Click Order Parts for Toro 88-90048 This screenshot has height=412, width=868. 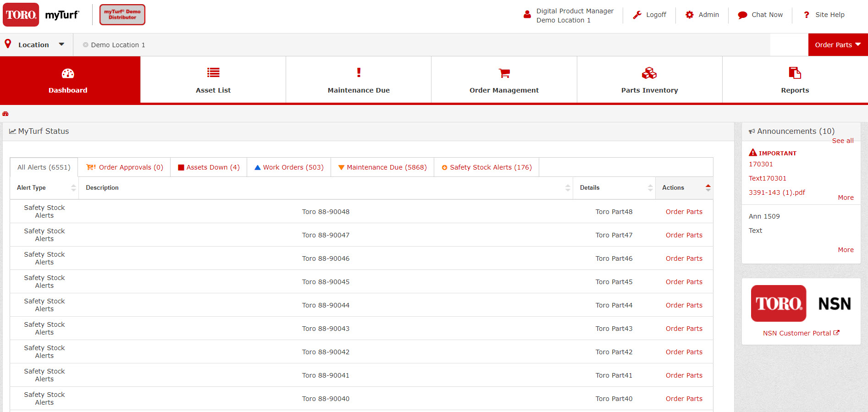684,212
